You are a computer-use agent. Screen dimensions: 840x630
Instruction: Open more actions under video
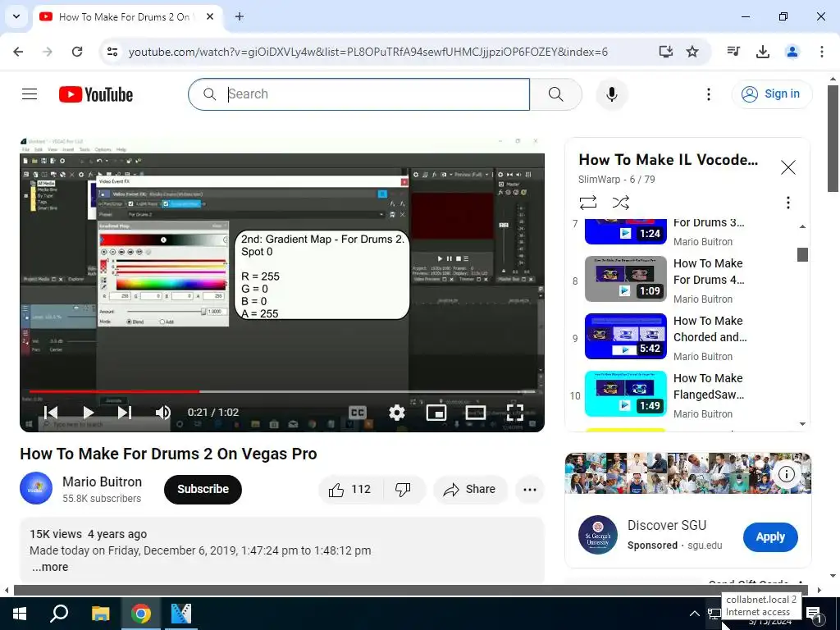point(529,489)
